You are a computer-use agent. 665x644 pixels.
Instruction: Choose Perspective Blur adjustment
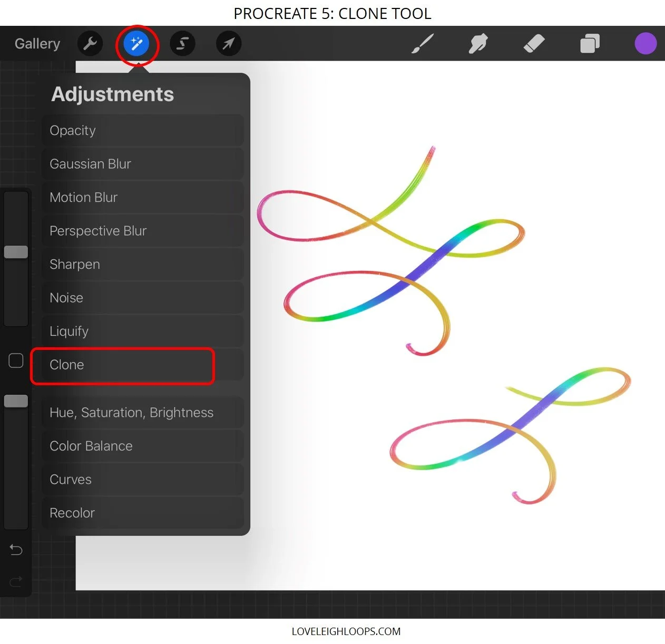[143, 231]
